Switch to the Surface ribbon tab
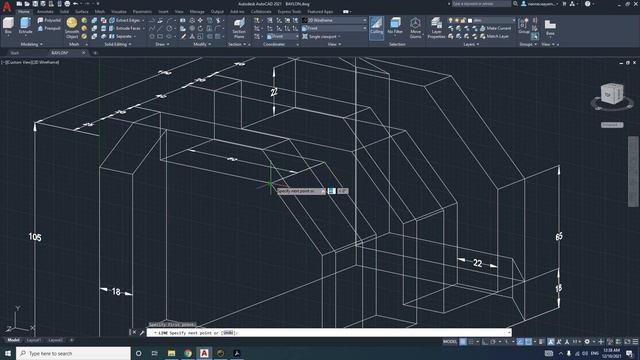The height and width of the screenshot is (360, 640). tap(82, 11)
